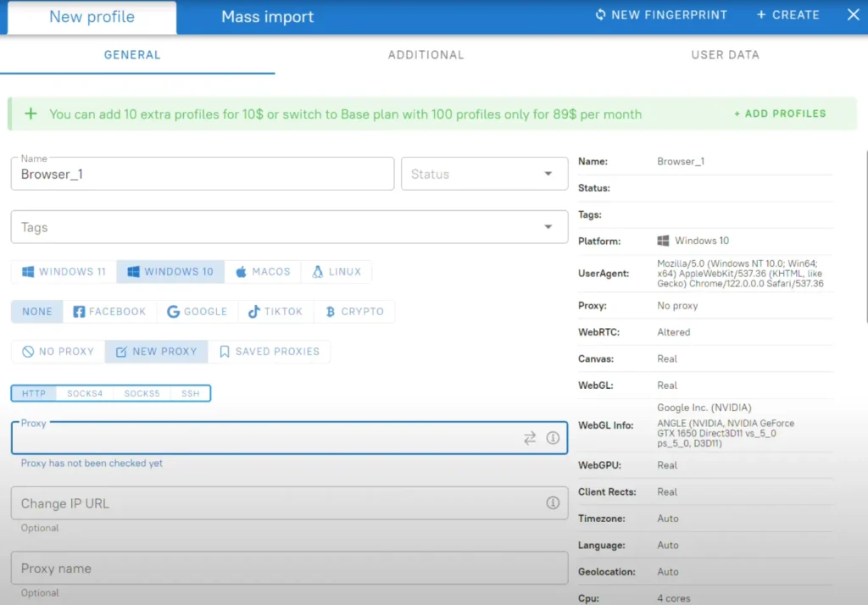This screenshot has width=868, height=605.
Task: Select SSH proxy protocol
Action: 191,393
